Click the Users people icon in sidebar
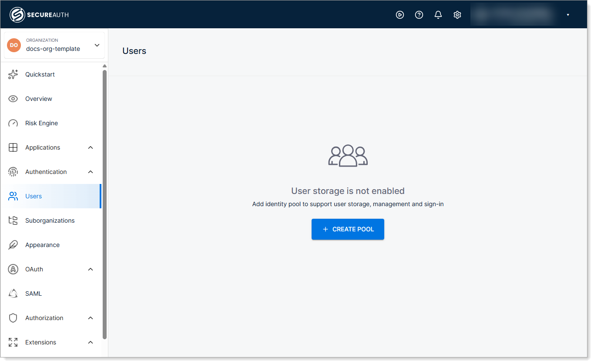Screen dimensions: 594x364 pyautogui.click(x=13, y=196)
